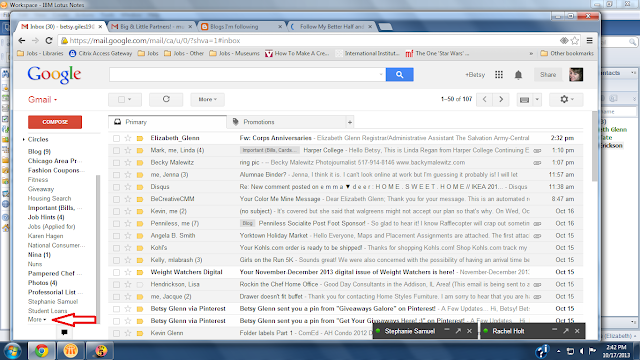Go to the next page of messages

[501, 99]
